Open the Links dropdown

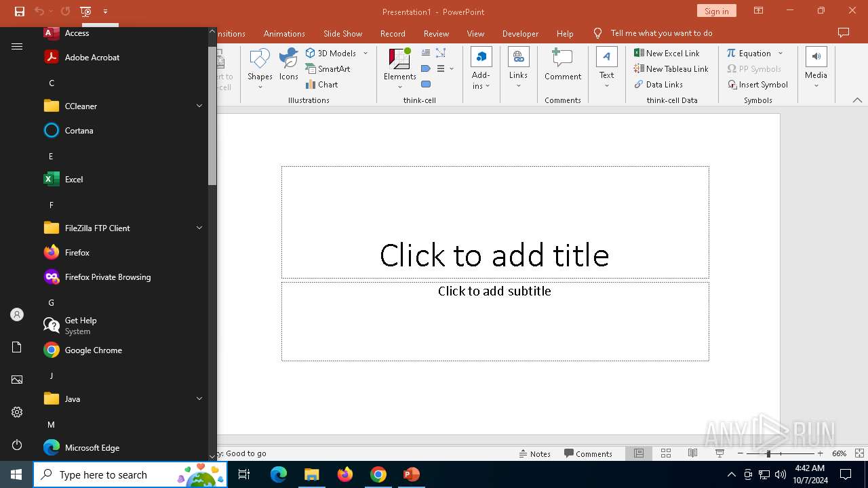pyautogui.click(x=518, y=68)
